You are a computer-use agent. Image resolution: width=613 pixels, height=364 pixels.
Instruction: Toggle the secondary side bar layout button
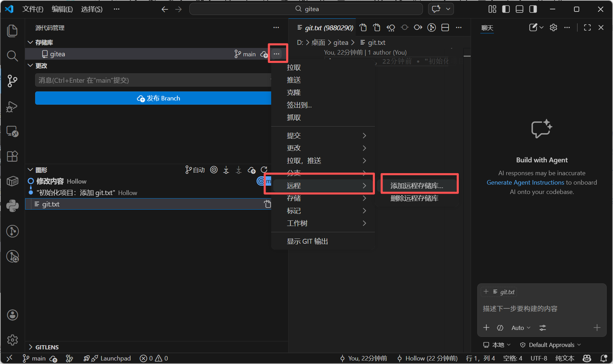click(x=533, y=9)
